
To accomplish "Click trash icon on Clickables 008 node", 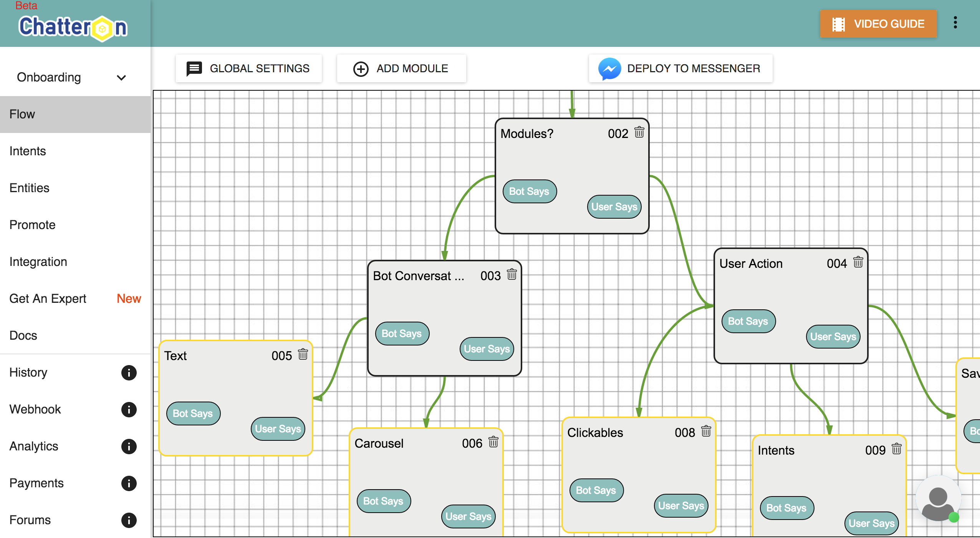I will click(706, 431).
